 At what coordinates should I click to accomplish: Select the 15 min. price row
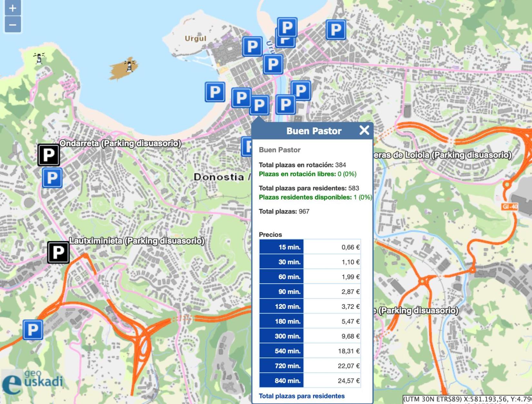tap(310, 247)
